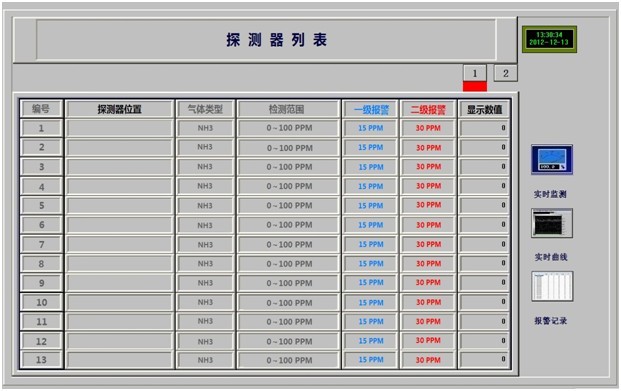Select detector location field for row 1

coord(119,128)
